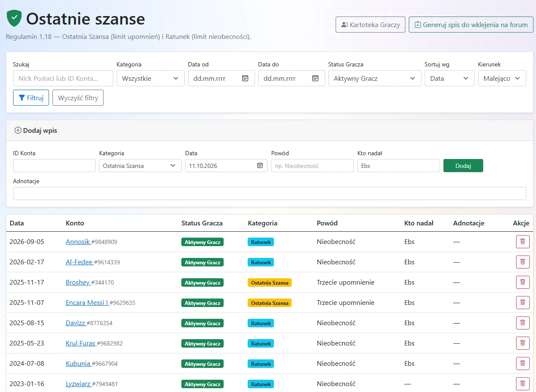Click the Data column header
This screenshot has height=392, width=536.
point(17,223)
